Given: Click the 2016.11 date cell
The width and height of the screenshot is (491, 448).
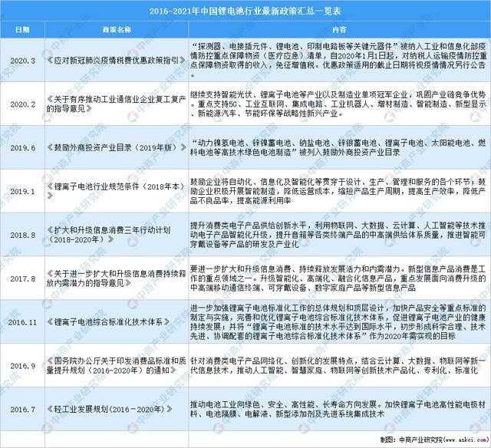Looking at the screenshot, I should 22,322.
